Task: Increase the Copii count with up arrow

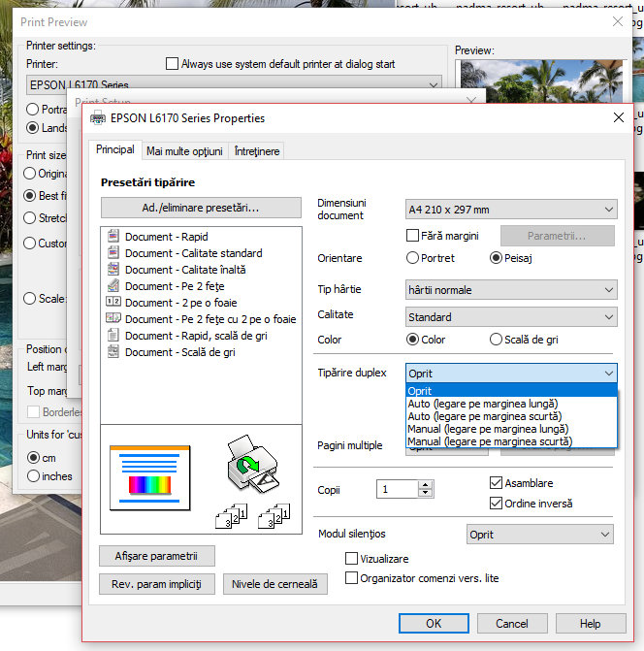Action: [425, 485]
